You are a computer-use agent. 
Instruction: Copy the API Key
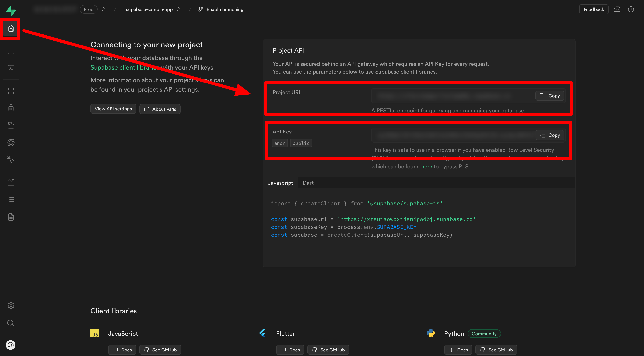550,135
